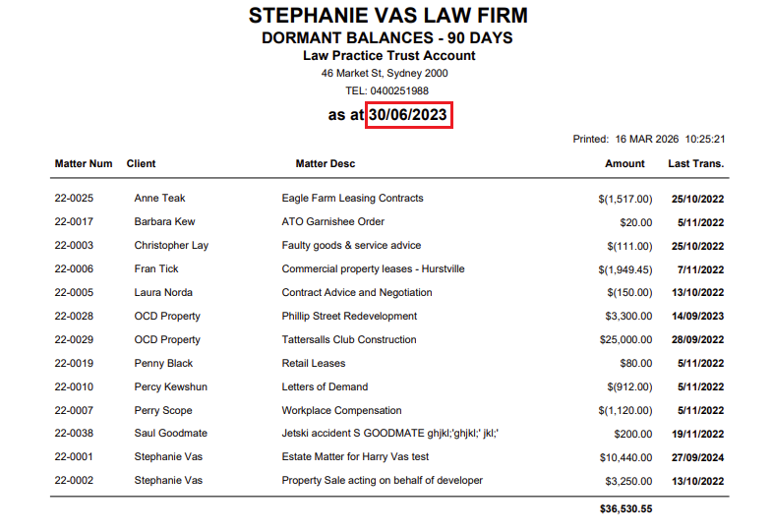
Task: Select matter number 22-0025
Action: click(74, 199)
